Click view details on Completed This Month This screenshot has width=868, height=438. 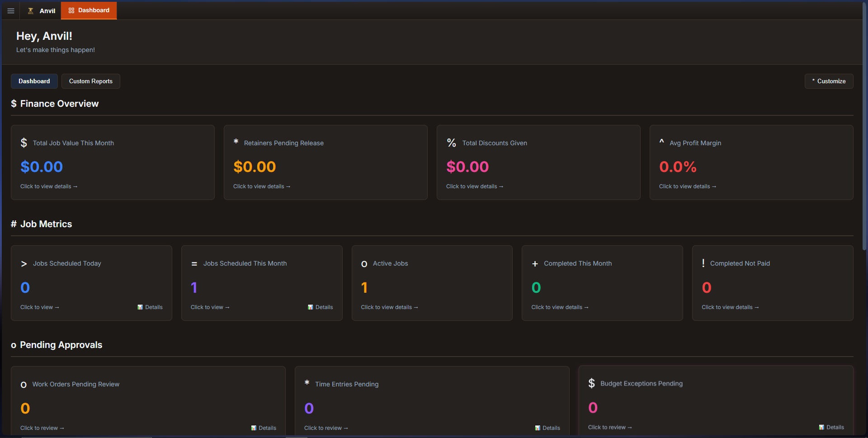coord(560,307)
